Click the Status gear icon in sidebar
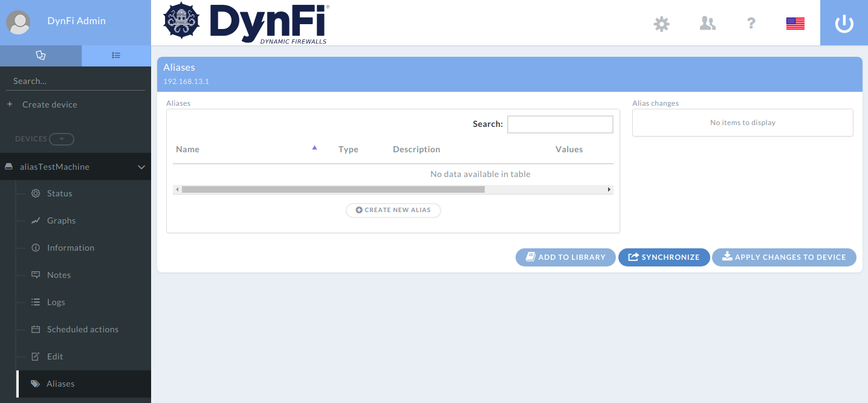The image size is (868, 403). click(x=35, y=193)
